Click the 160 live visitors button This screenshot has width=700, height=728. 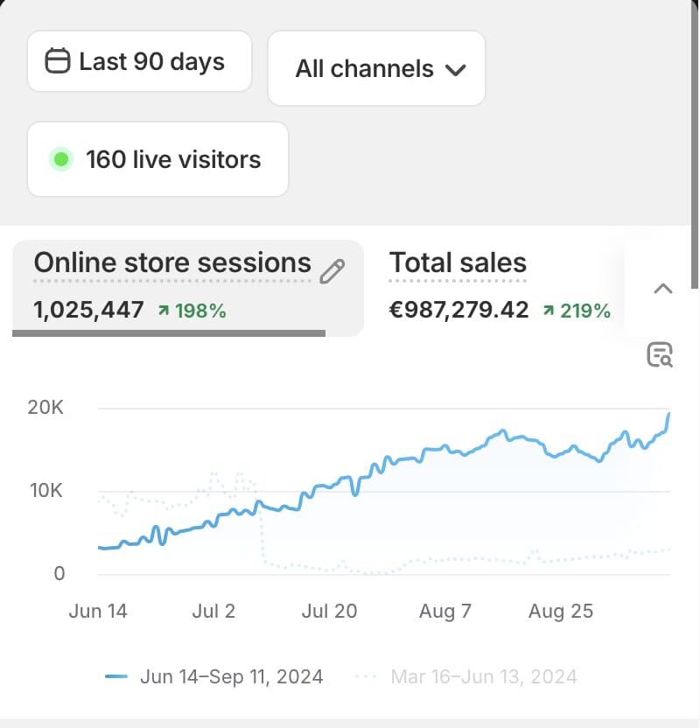pos(157,159)
